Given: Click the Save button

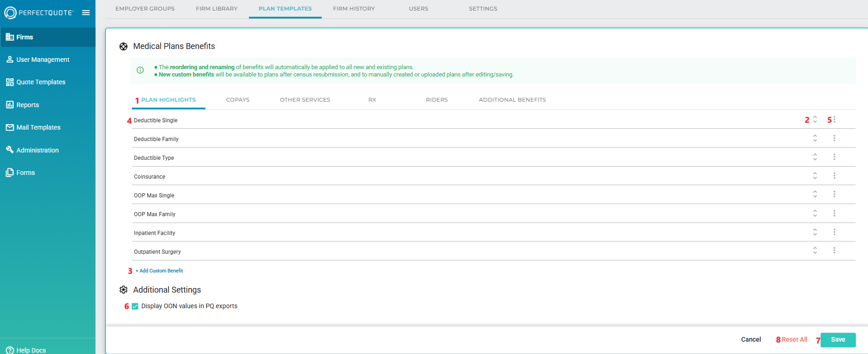Looking at the screenshot, I should tap(838, 340).
